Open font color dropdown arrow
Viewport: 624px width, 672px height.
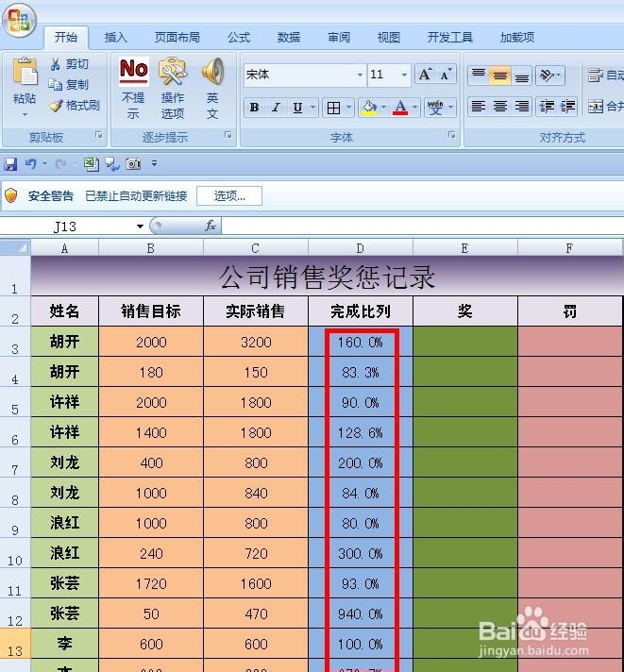(414, 108)
